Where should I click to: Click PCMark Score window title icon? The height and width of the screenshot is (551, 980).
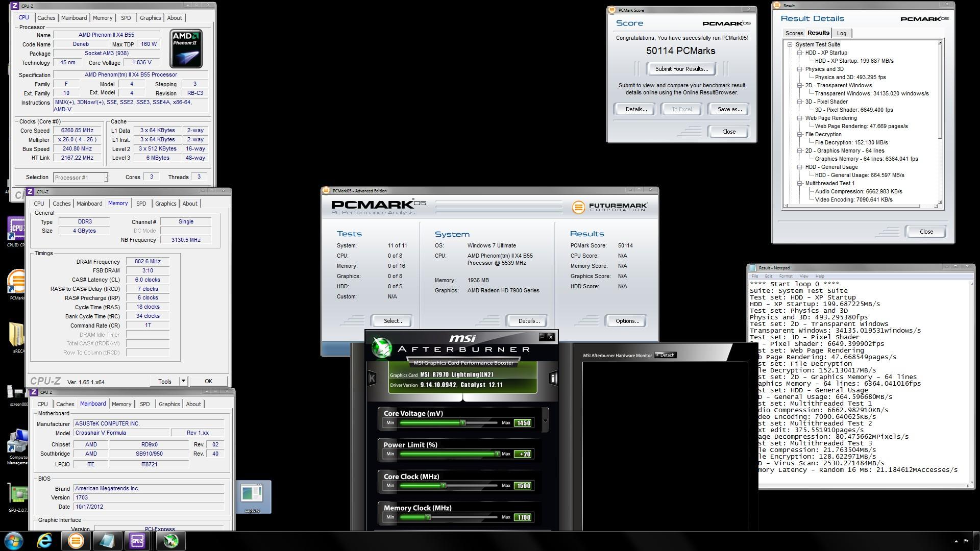[x=611, y=10]
